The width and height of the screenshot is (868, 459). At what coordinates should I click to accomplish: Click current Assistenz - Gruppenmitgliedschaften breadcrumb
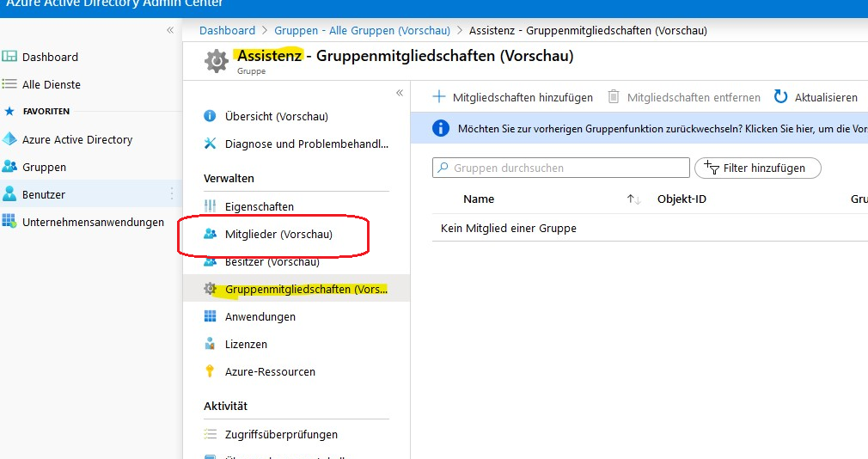point(588,30)
